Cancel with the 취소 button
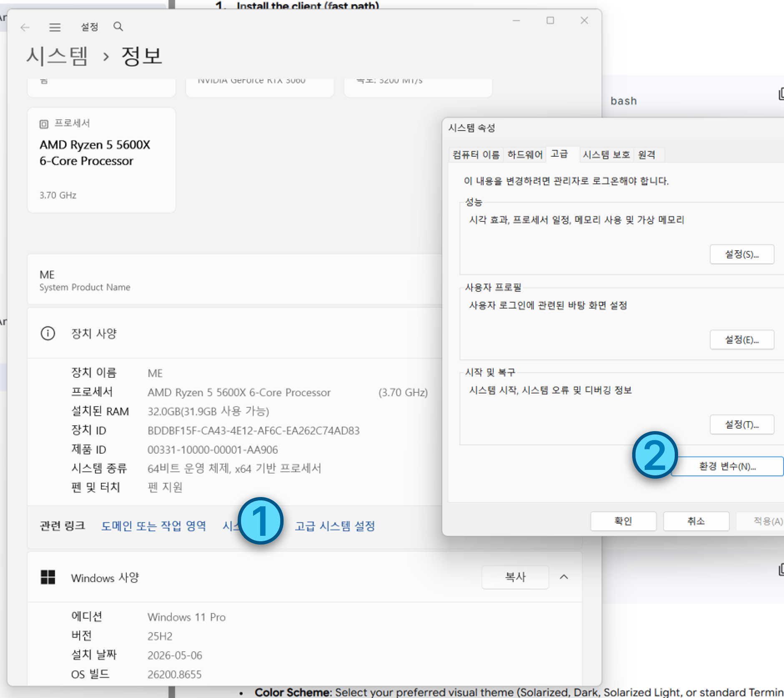 [696, 521]
